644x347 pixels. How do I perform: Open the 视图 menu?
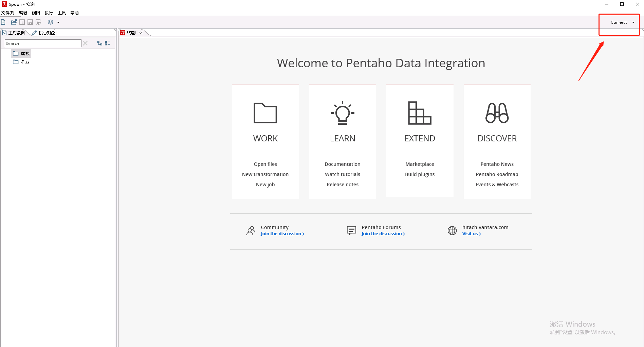(x=36, y=13)
